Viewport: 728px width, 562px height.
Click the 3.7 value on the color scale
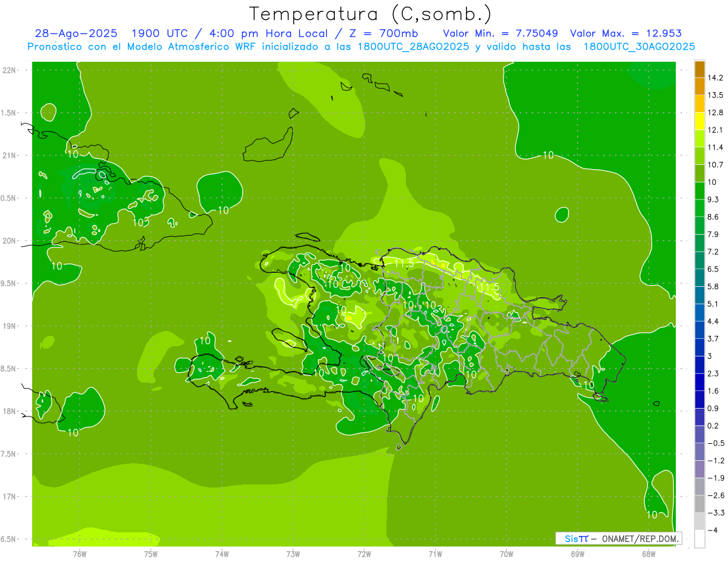pos(714,338)
